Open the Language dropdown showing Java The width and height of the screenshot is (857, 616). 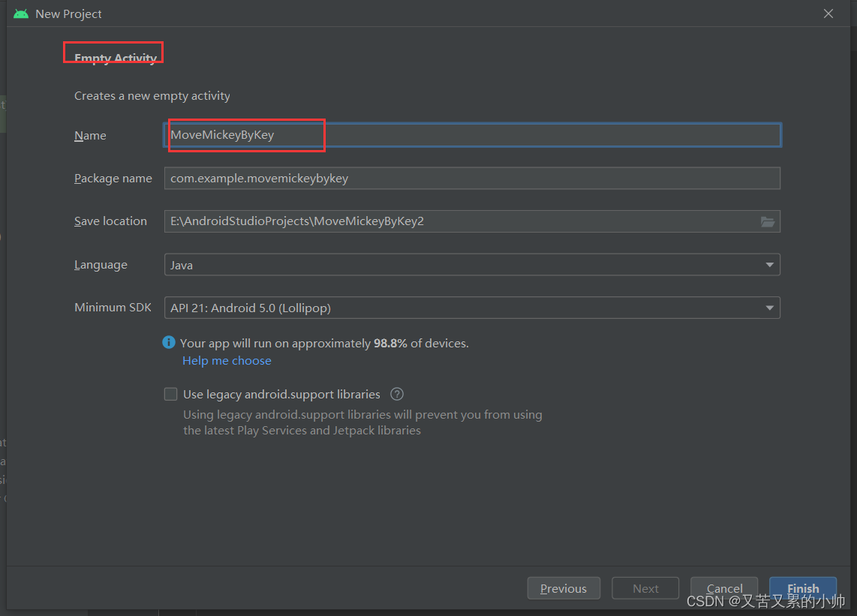(472, 265)
